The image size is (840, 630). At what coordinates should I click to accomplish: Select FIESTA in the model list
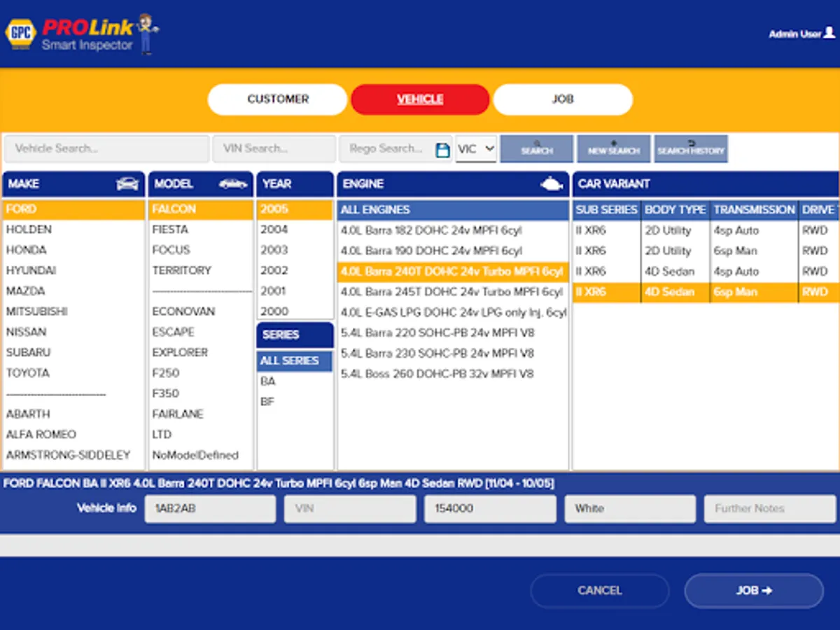point(201,230)
